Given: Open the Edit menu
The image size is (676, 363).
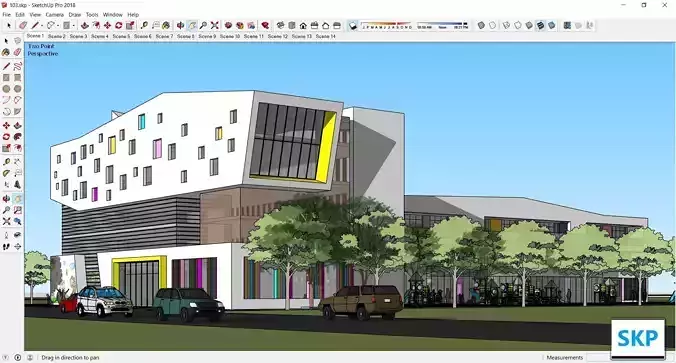Looking at the screenshot, I should 20,15.
